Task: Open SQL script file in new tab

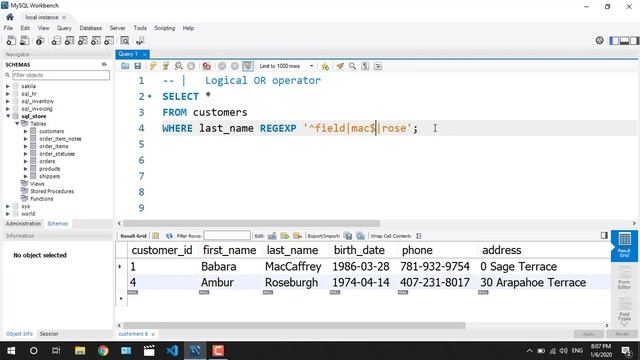Action: pos(24,40)
